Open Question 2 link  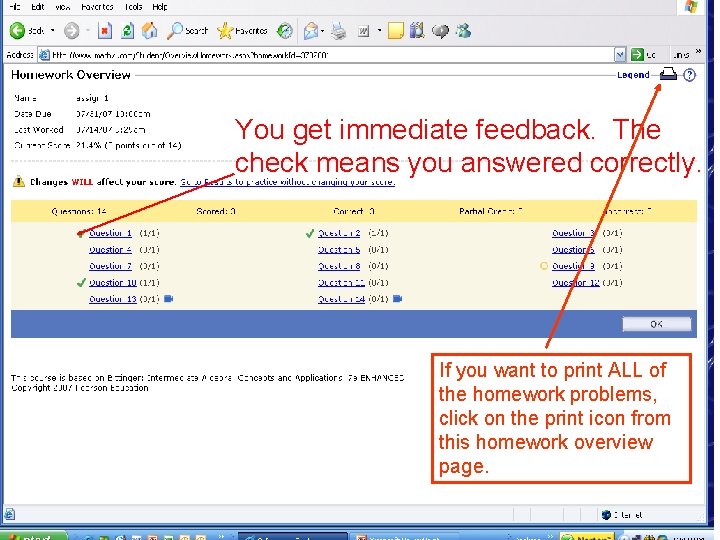pyautogui.click(x=339, y=233)
